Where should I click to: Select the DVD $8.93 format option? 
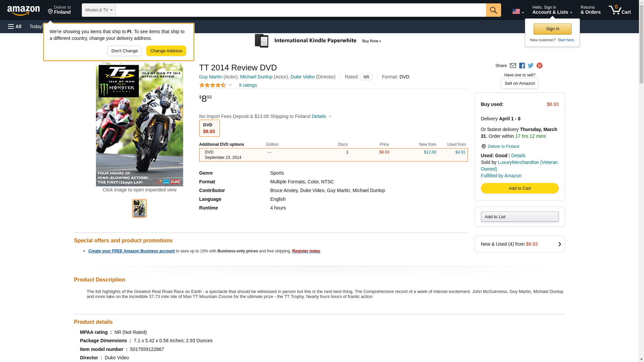[x=209, y=128]
